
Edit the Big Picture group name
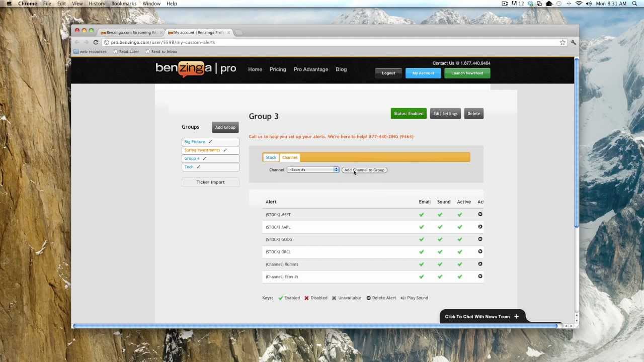(x=211, y=142)
